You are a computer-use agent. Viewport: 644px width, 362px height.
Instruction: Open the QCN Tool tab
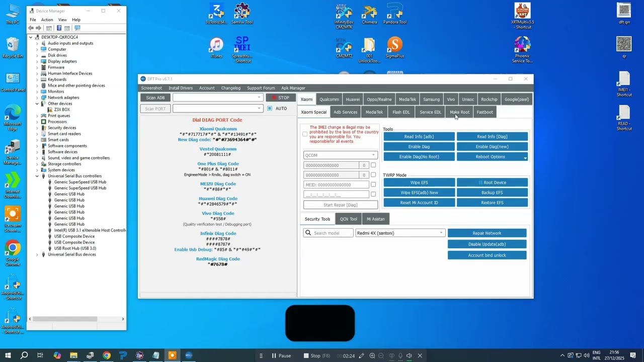(348, 219)
